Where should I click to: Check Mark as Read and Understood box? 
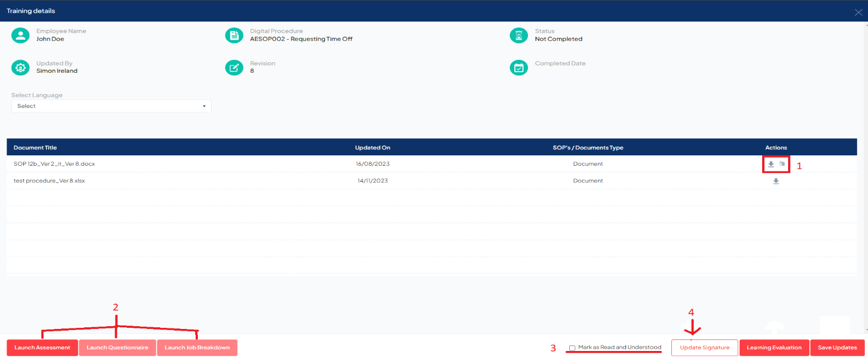click(573, 348)
